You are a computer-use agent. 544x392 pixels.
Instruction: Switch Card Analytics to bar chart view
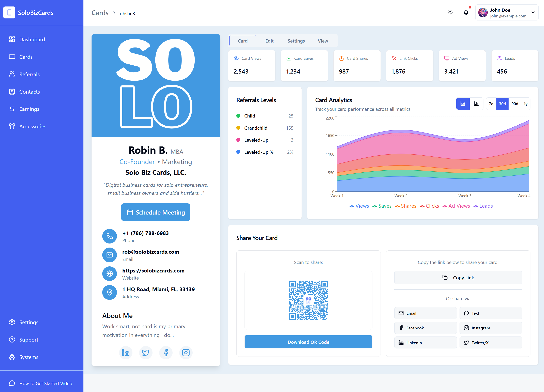476,103
